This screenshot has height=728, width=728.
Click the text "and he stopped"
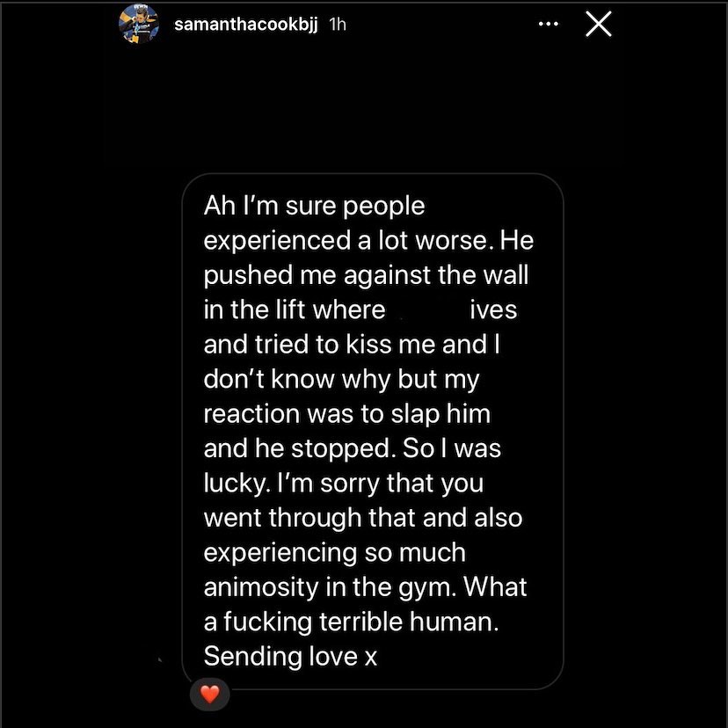[295, 449]
